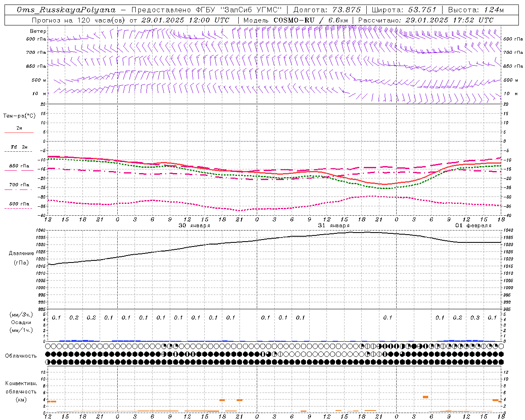
Task: Click the dotted pink line sample under 500 гПа legend
Action: click(18, 208)
